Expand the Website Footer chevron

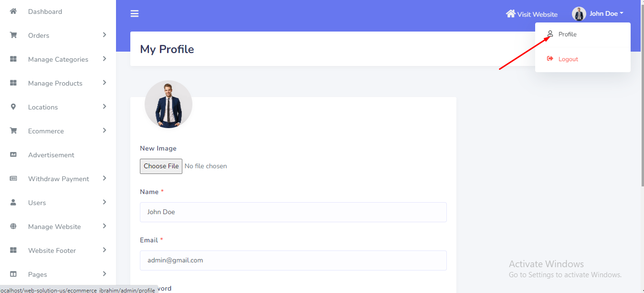coord(104,250)
